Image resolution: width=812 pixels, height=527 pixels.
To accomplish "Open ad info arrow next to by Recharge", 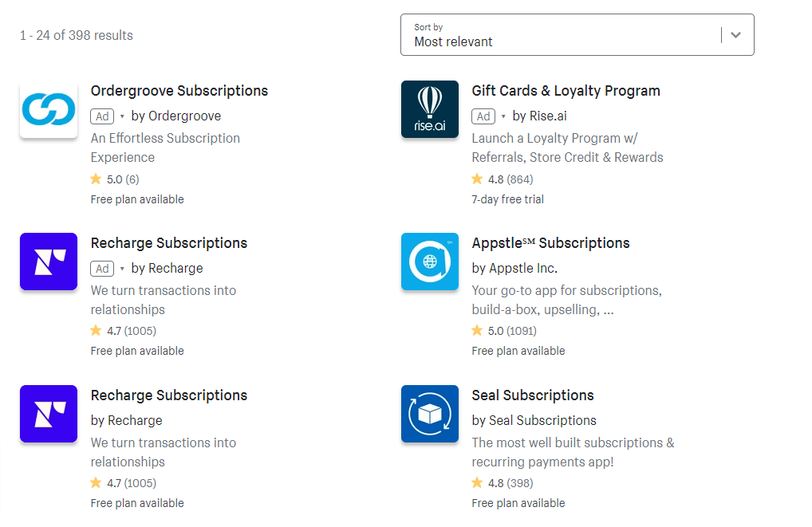I will (x=122, y=269).
